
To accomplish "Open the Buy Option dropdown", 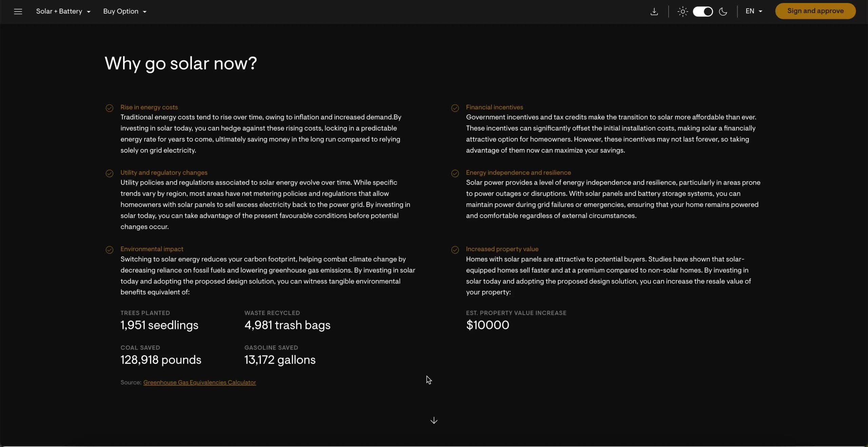I will pyautogui.click(x=125, y=11).
